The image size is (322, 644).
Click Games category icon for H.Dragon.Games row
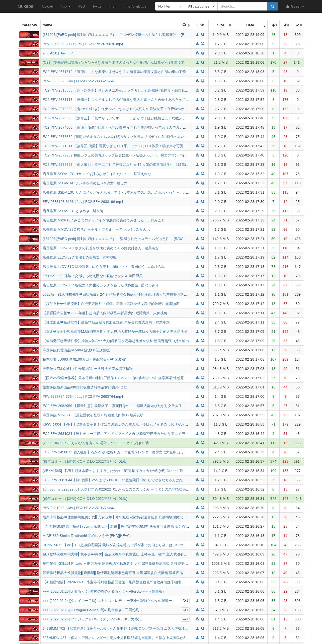[x=29, y=610]
